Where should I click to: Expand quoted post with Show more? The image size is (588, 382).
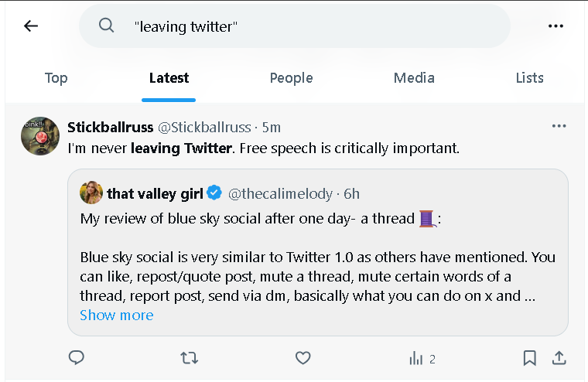tap(117, 315)
